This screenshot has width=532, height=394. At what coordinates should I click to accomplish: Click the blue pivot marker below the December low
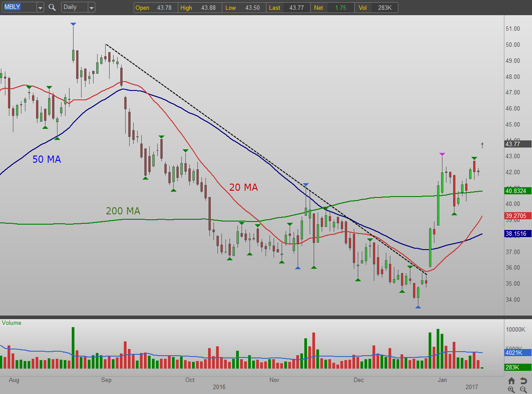coord(418,307)
